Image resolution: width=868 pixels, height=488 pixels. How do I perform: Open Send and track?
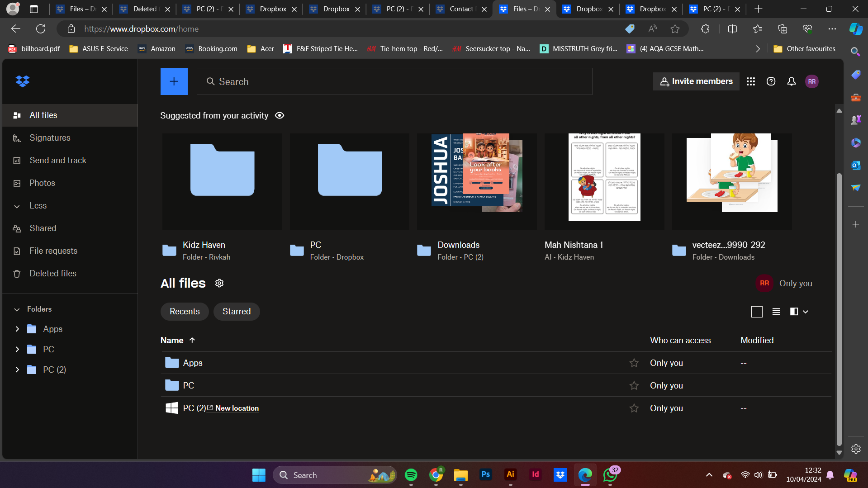click(70, 161)
